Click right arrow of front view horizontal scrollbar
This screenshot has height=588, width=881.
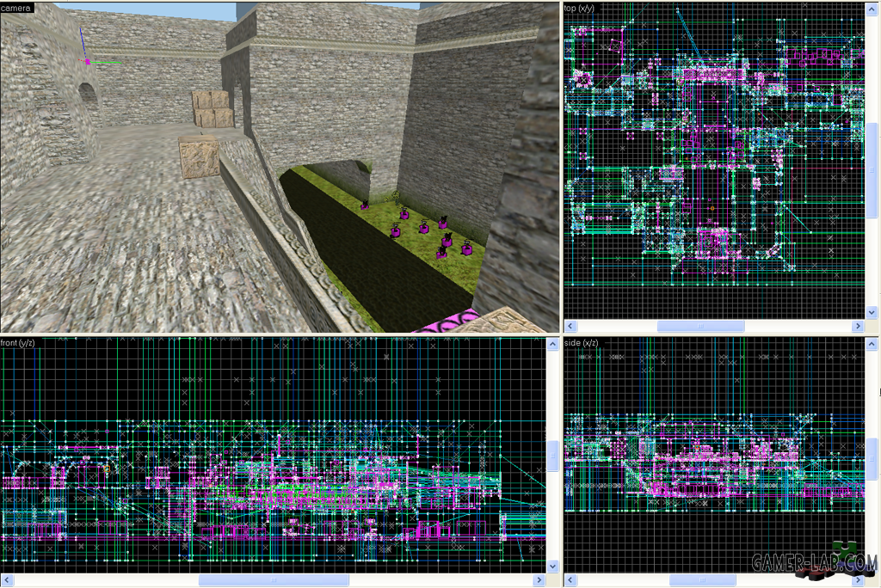click(x=539, y=579)
